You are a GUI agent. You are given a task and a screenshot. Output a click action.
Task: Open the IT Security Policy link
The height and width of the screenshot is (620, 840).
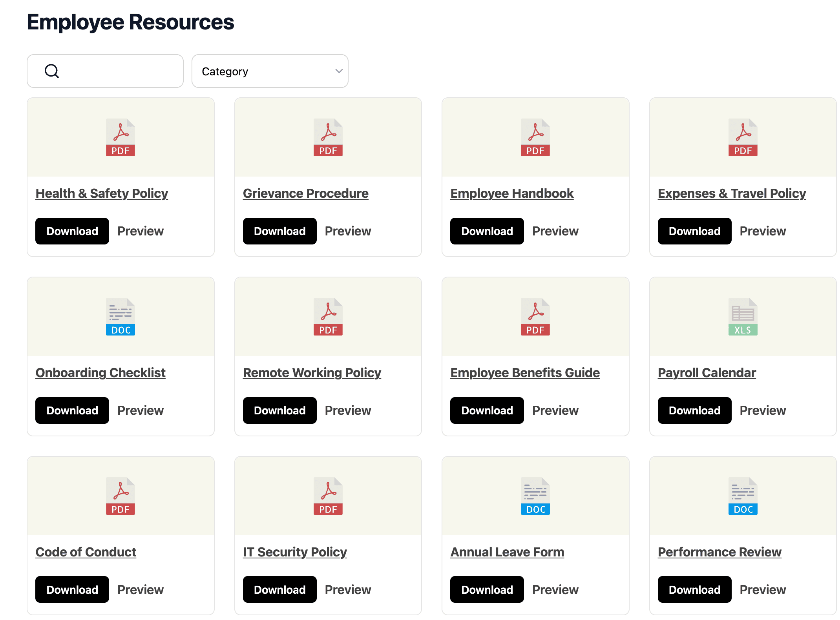[295, 552]
